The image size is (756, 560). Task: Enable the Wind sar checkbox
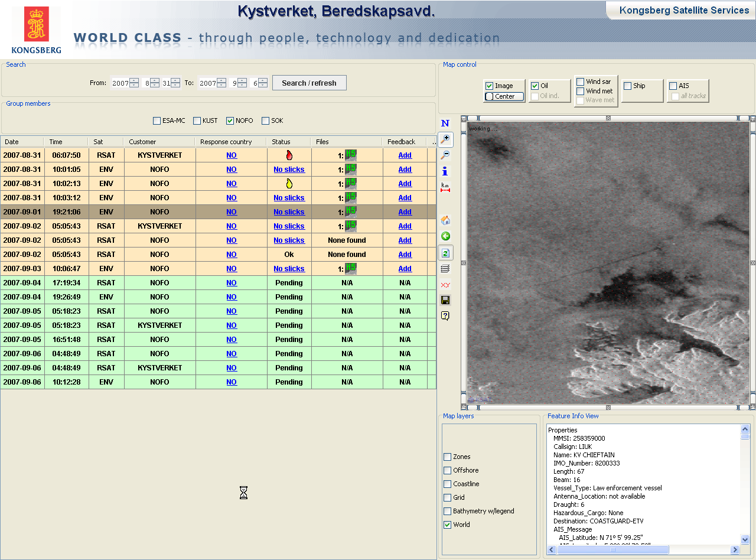coord(580,82)
